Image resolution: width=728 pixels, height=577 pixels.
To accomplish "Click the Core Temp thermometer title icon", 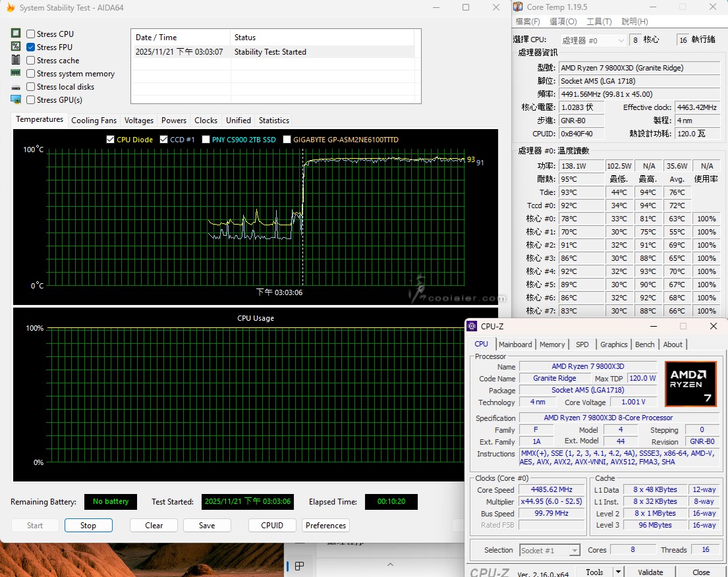I will point(519,7).
